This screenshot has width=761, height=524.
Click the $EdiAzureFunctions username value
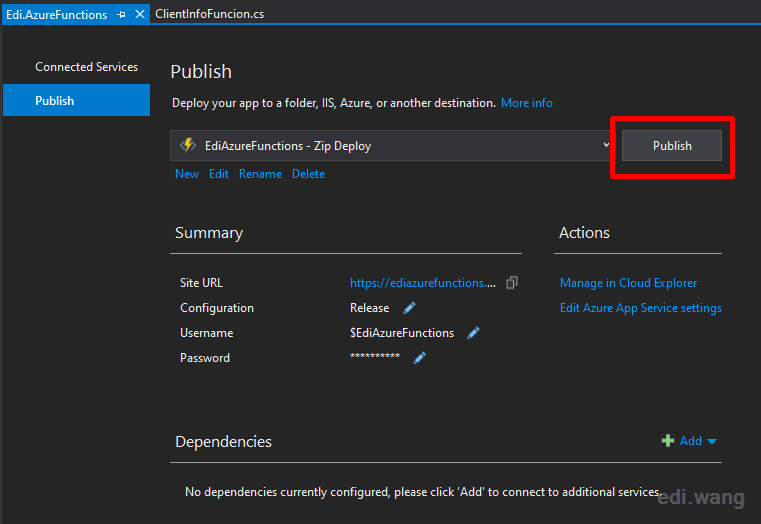[402, 333]
